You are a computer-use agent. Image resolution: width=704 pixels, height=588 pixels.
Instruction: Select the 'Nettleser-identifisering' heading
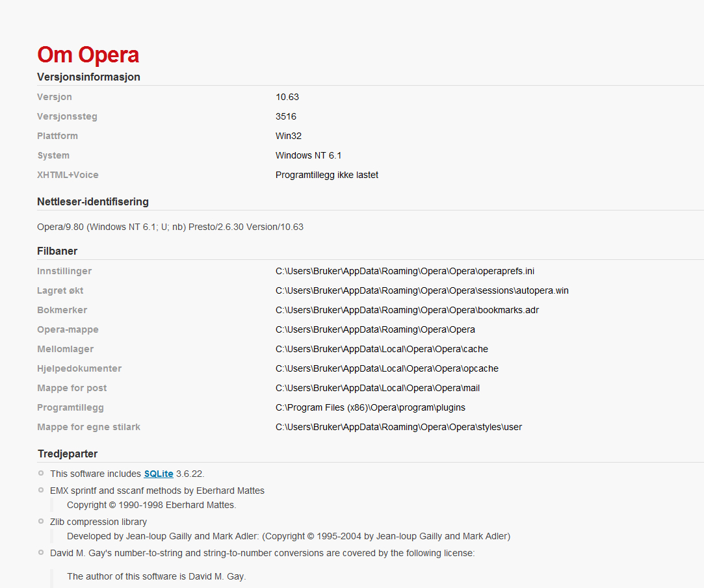point(93,201)
